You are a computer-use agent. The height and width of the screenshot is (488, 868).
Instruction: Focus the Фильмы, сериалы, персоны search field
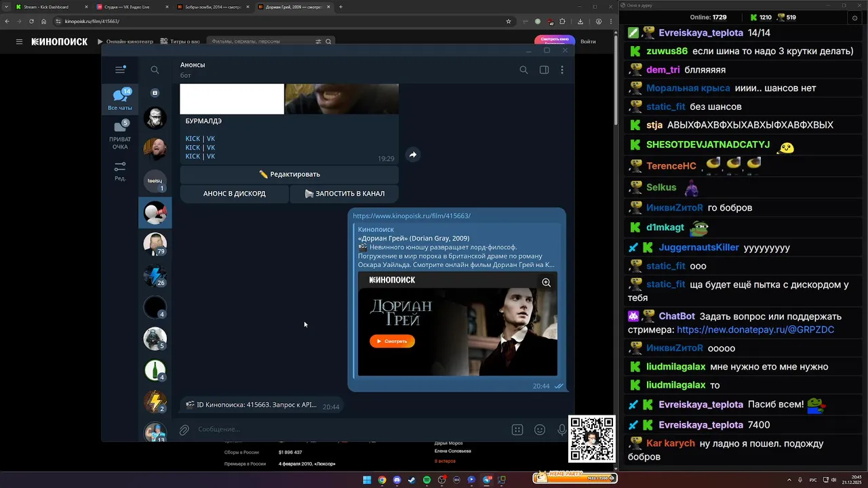pyautogui.click(x=261, y=41)
